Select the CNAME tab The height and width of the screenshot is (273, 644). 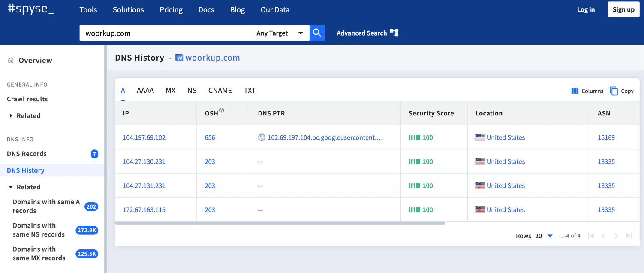point(220,91)
